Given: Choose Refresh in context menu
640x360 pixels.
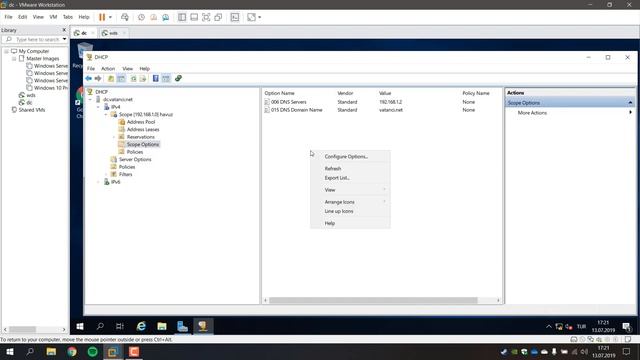Looking at the screenshot, I should pyautogui.click(x=333, y=169).
